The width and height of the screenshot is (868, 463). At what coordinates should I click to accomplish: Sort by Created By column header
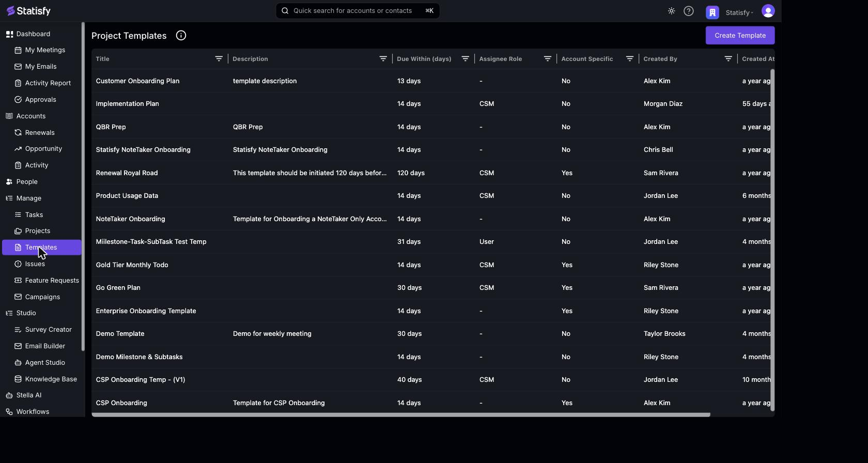(x=660, y=59)
